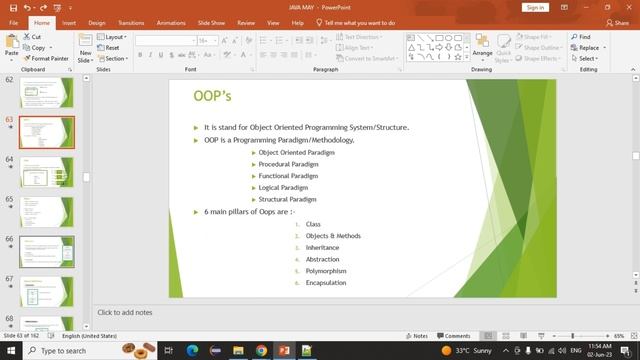The width and height of the screenshot is (640, 360).
Task: Run spell check from status bar icon
Action: coord(51,336)
